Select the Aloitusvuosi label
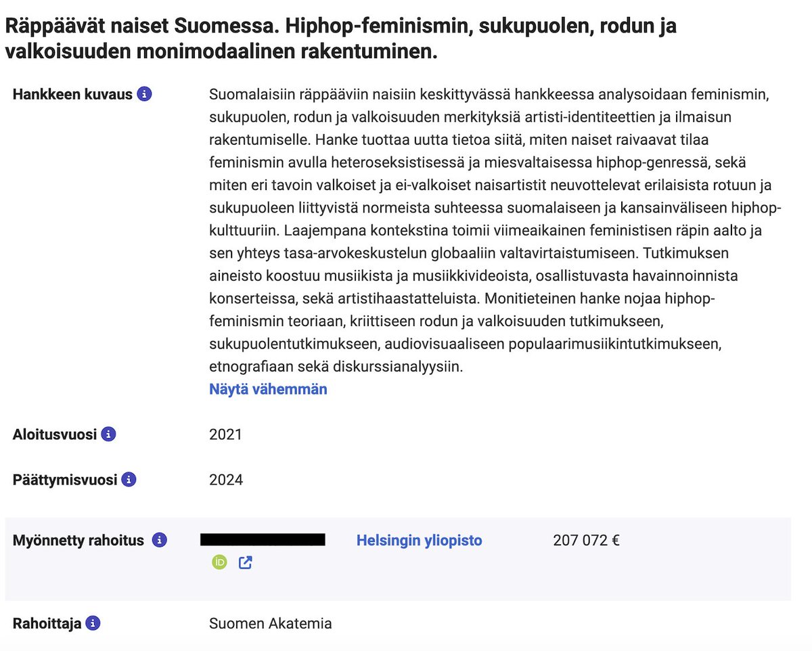 pos(55,434)
